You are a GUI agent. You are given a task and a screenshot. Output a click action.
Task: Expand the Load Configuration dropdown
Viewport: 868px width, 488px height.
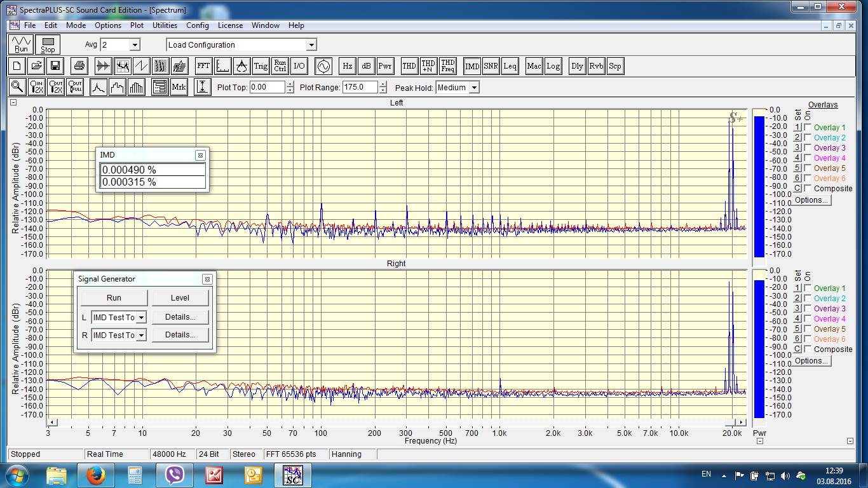point(311,45)
